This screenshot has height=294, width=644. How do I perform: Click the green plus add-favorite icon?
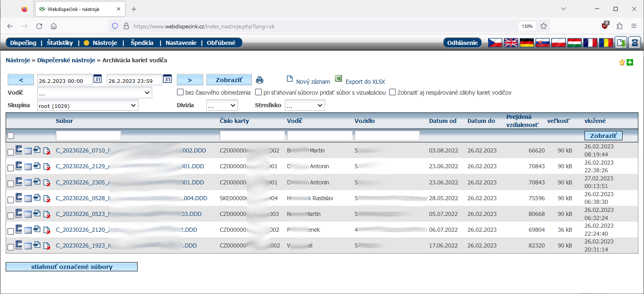click(630, 62)
